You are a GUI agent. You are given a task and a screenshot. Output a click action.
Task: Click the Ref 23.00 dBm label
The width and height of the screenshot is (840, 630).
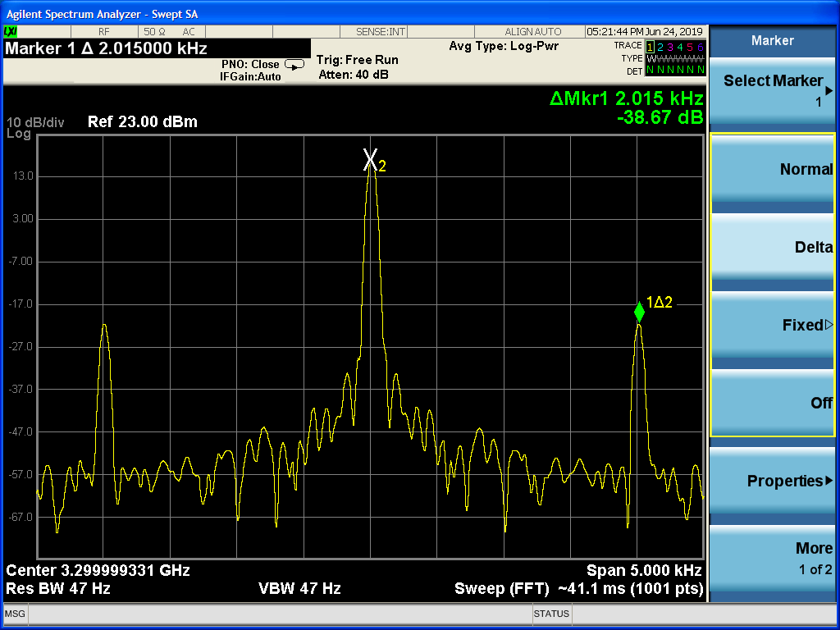pos(143,121)
